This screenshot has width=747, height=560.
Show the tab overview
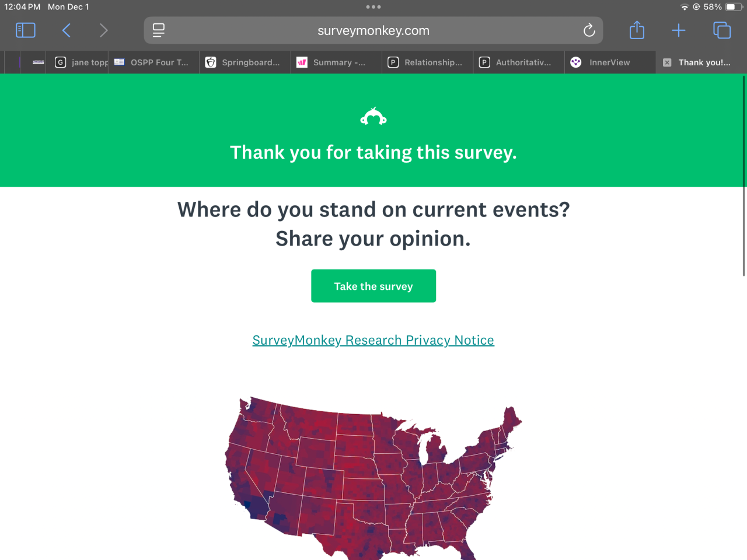coord(722,30)
